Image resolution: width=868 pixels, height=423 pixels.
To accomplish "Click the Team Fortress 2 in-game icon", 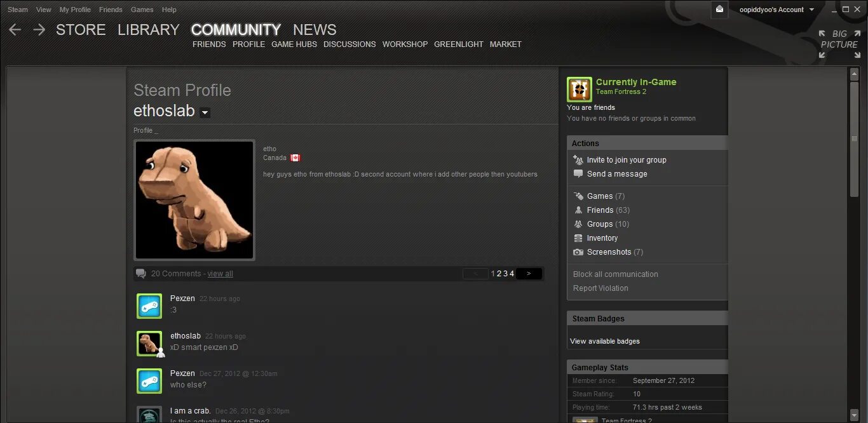I will tap(580, 90).
